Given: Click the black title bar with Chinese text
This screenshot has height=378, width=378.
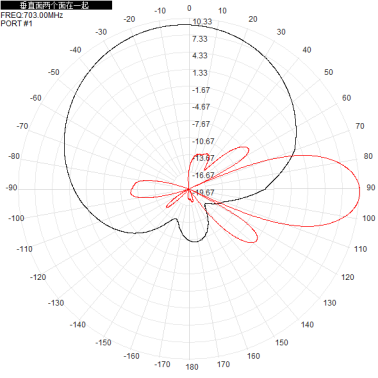Looking at the screenshot, I should 56,5.
